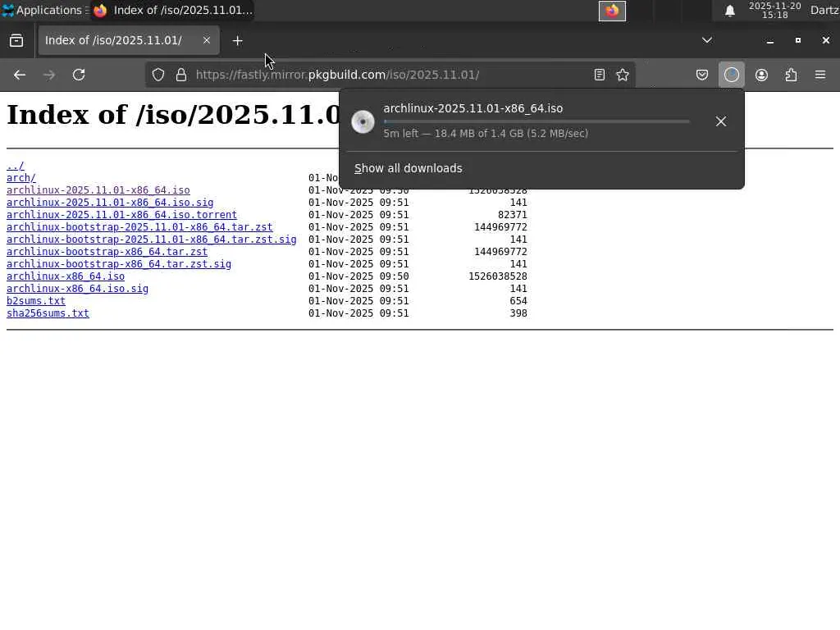Open the parent directory ../ link
This screenshot has height=630, width=840.
pos(15,166)
